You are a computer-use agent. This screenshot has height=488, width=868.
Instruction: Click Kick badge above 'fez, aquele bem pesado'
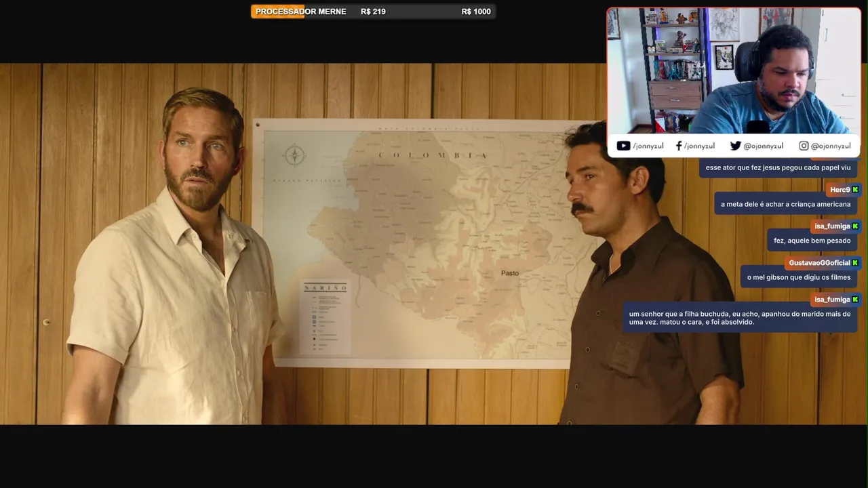(x=855, y=226)
